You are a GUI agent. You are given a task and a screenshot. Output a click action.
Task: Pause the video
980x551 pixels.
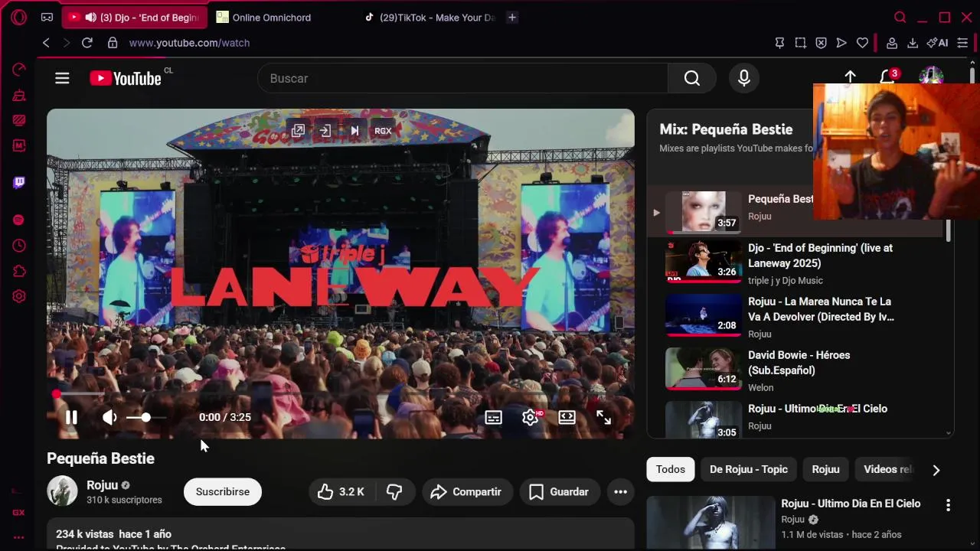tap(71, 417)
